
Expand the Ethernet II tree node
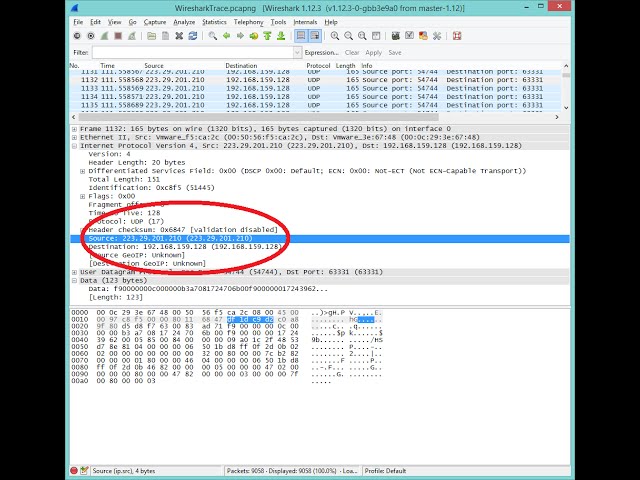pyautogui.click(x=74, y=138)
